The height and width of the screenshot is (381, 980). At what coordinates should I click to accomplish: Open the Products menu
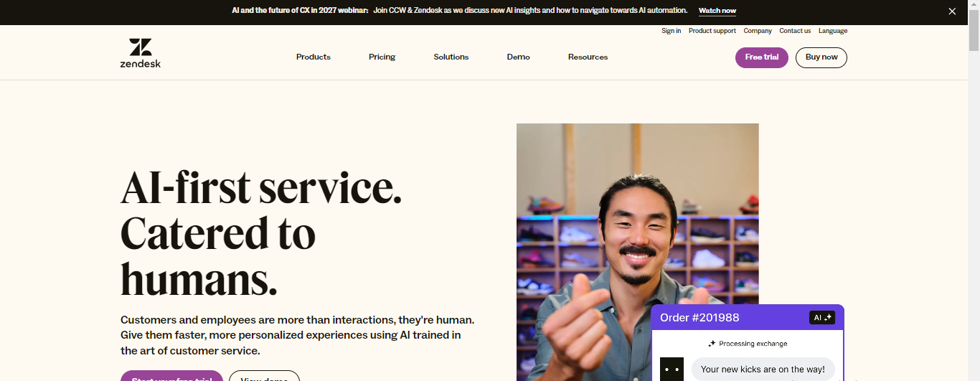click(313, 57)
